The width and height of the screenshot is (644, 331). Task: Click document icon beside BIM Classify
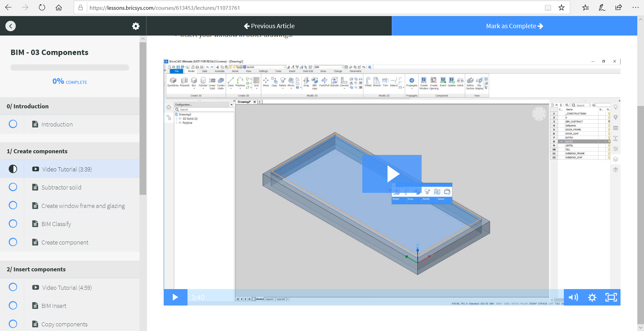pyautogui.click(x=35, y=224)
